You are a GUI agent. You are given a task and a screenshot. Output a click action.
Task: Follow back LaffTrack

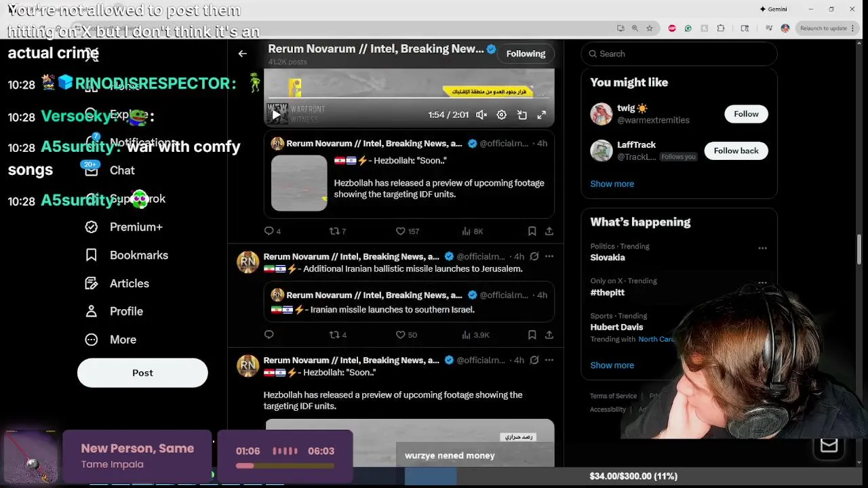click(736, 150)
